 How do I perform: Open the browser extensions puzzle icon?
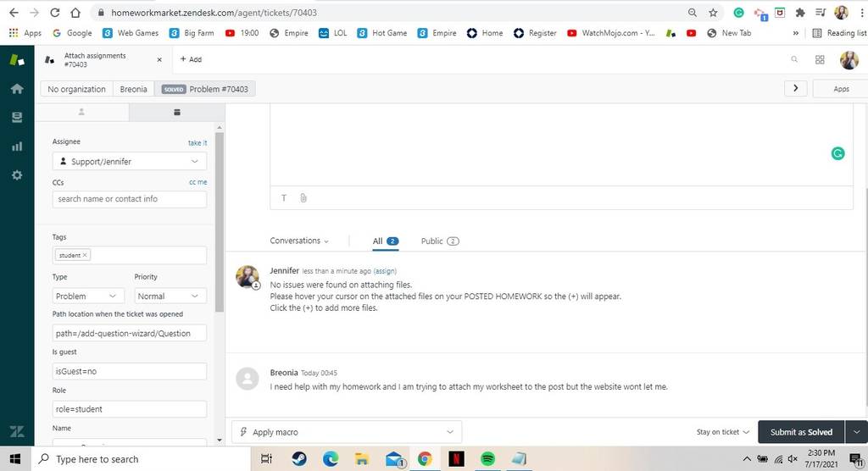[x=800, y=12]
